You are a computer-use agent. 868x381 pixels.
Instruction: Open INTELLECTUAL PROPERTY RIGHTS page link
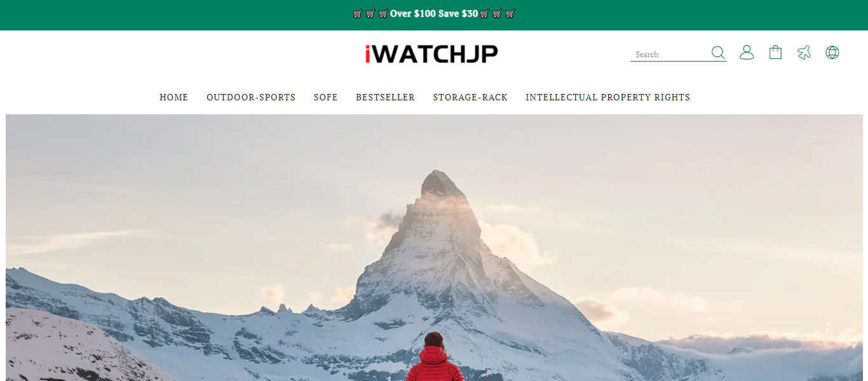[x=608, y=97]
